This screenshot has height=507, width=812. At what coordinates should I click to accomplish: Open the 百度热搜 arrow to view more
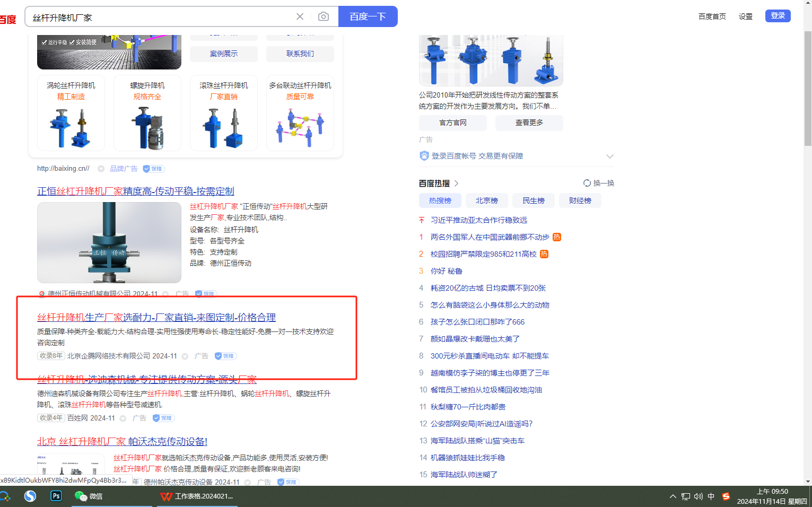pyautogui.click(x=456, y=183)
